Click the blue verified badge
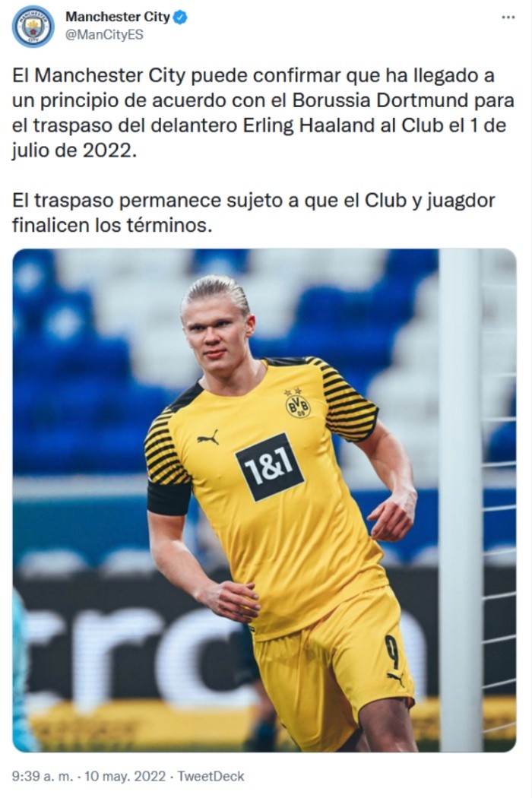 [x=181, y=17]
